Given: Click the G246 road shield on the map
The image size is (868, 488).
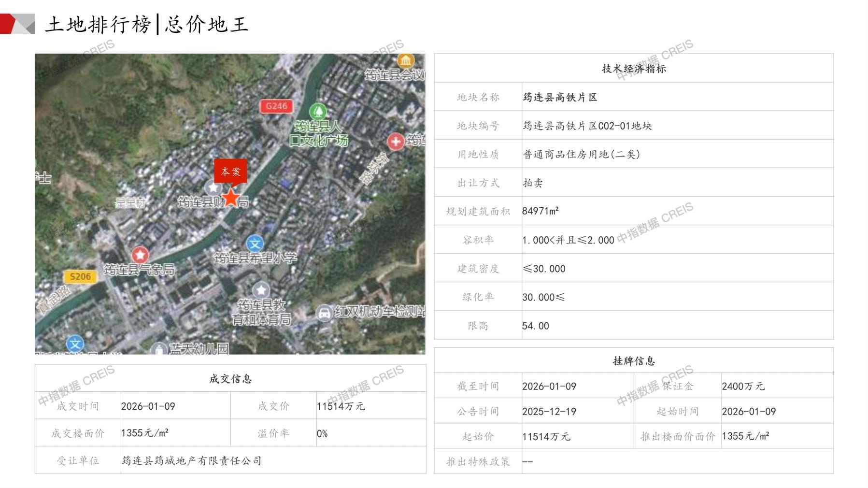Looking at the screenshot, I should [276, 106].
